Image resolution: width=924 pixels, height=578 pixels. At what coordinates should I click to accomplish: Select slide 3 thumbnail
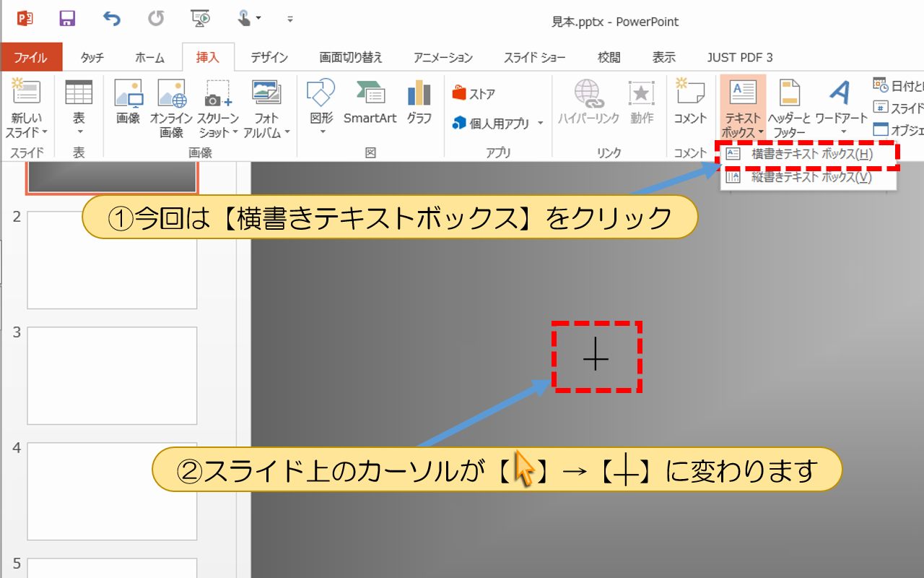(112, 376)
